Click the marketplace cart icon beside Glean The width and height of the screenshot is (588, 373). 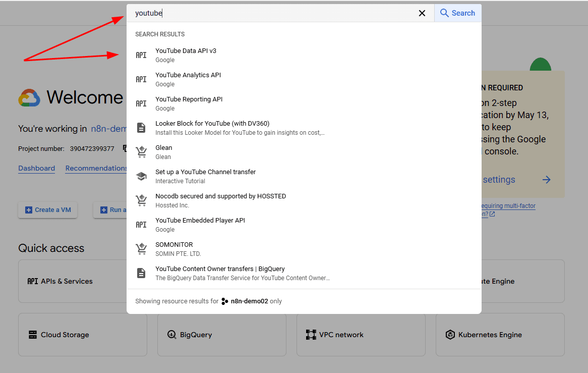point(141,151)
